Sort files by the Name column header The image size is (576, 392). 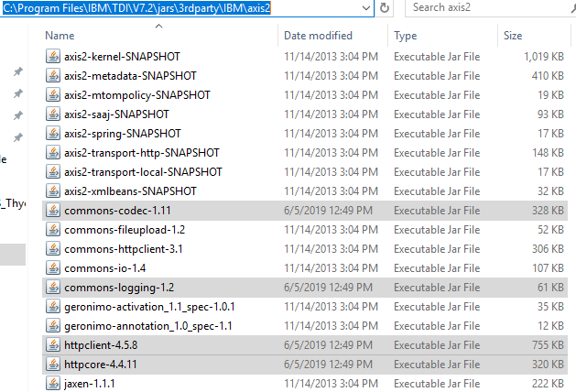(x=60, y=36)
